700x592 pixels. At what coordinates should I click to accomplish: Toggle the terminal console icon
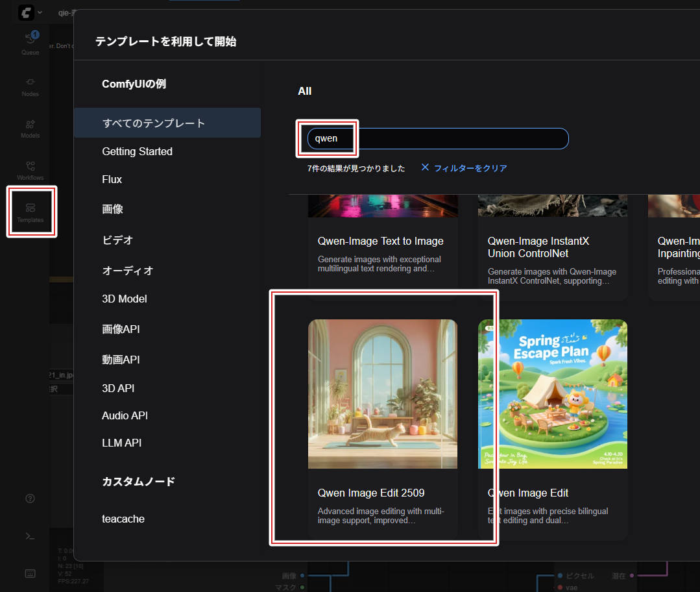click(30, 536)
